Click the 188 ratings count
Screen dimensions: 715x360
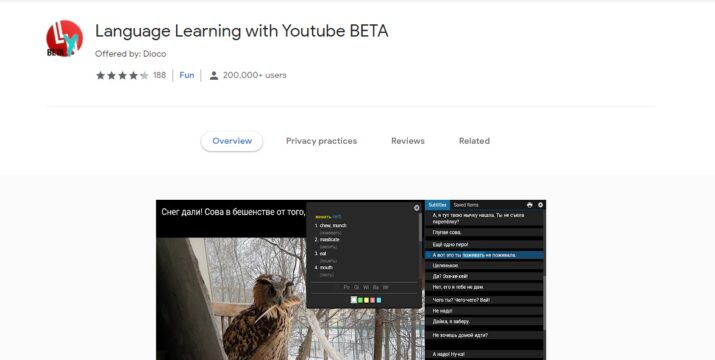click(x=159, y=75)
